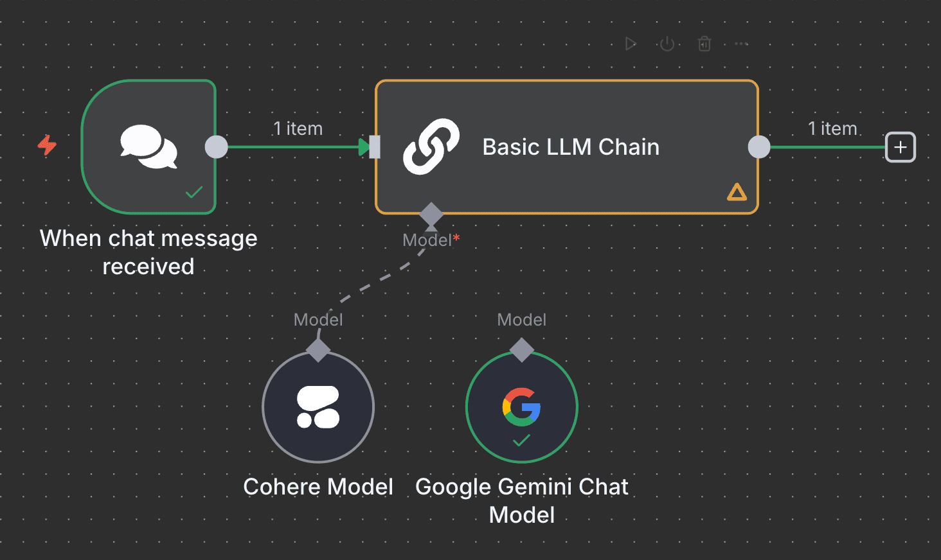Image resolution: width=941 pixels, height=560 pixels.
Task: Open the When chat message received node
Action: (x=148, y=146)
